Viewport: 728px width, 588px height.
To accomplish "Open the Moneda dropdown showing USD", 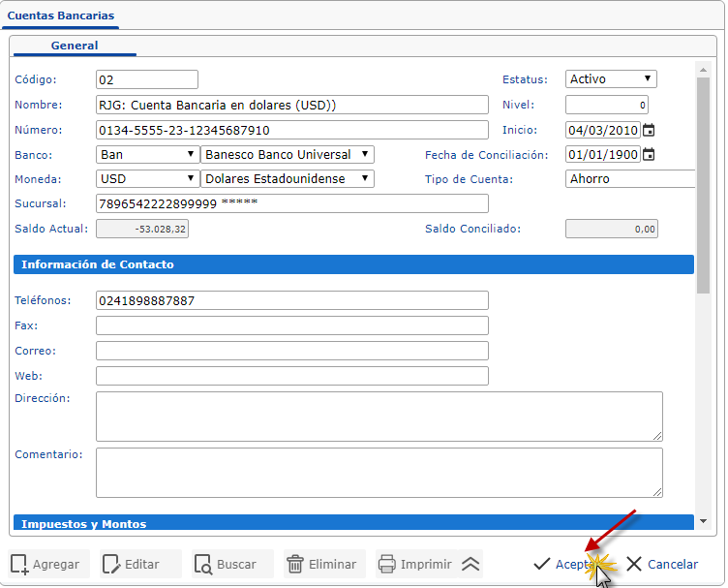I will [147, 179].
